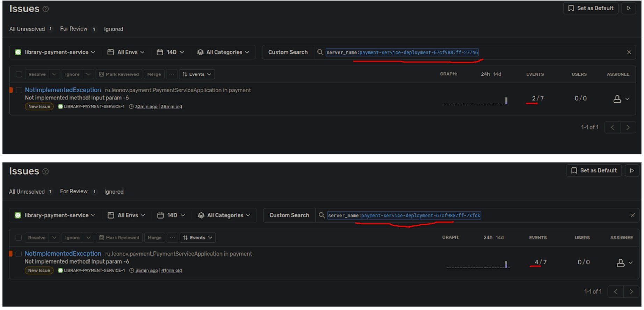Go to previous page in the lower issues list

(616, 291)
